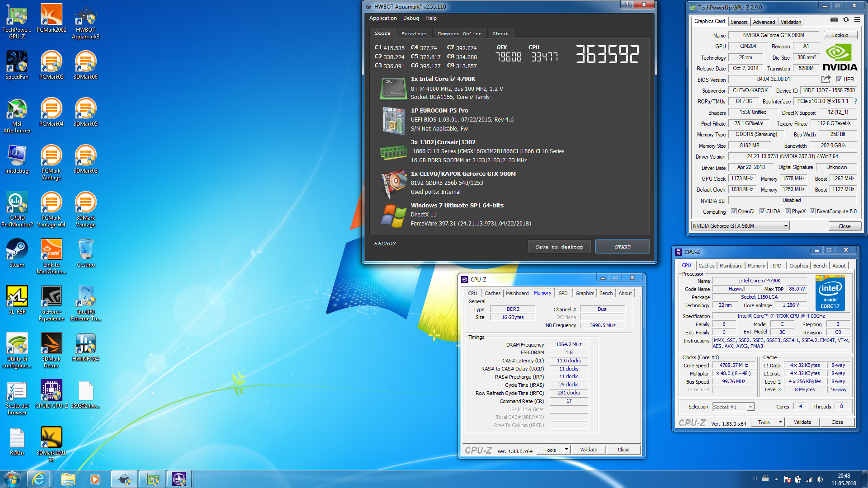868x488 pixels.
Task: Click GPU-Z screenshot camera icon
Action: pos(834,20)
